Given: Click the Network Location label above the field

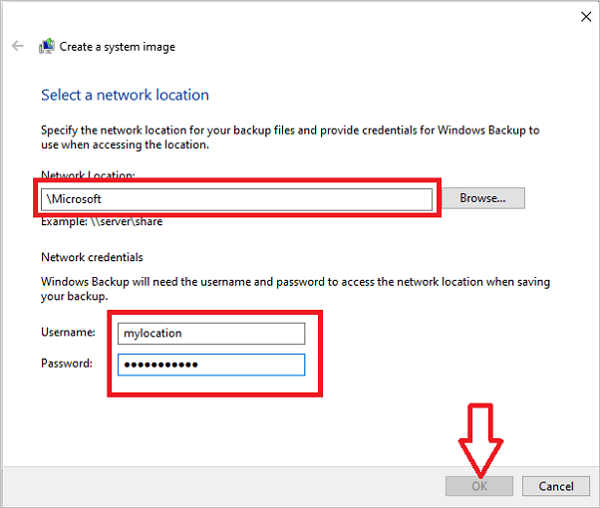Looking at the screenshot, I should (88, 175).
